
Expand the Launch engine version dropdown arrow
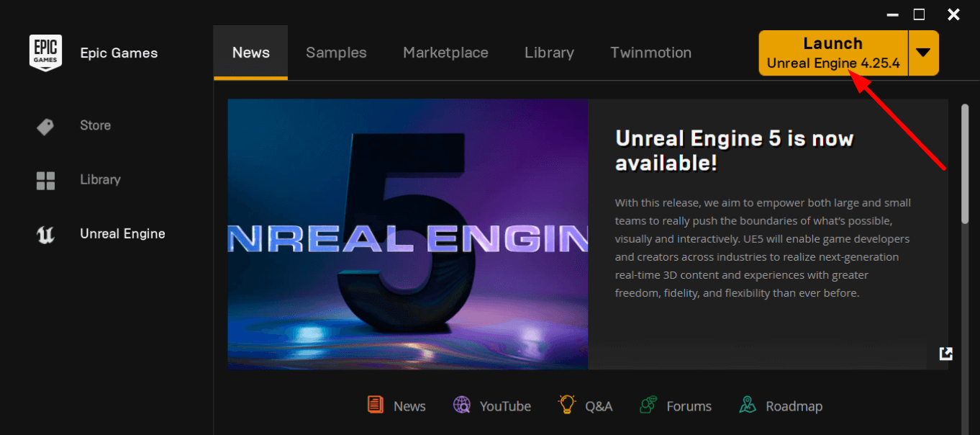[924, 53]
